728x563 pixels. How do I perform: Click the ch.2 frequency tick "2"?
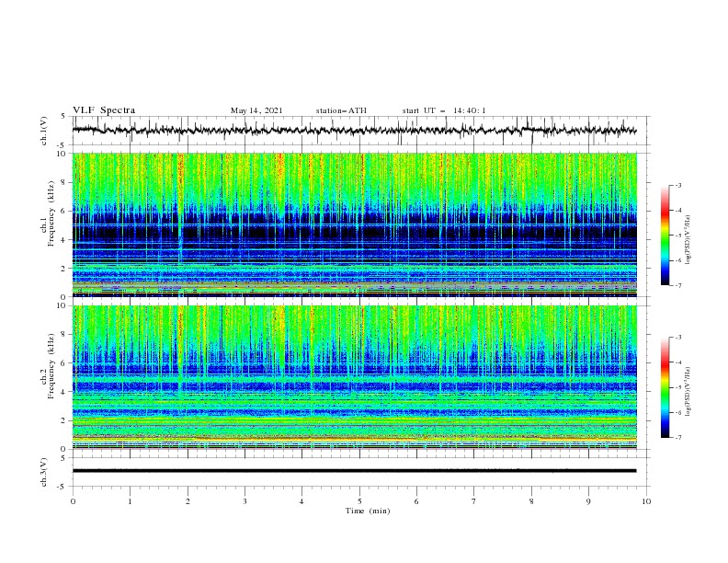pyautogui.click(x=64, y=420)
